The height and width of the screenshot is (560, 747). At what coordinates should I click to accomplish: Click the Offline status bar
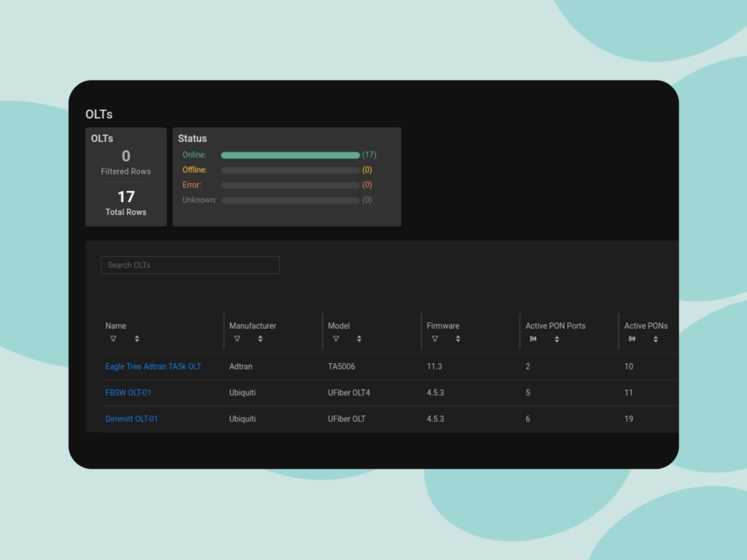click(x=290, y=170)
